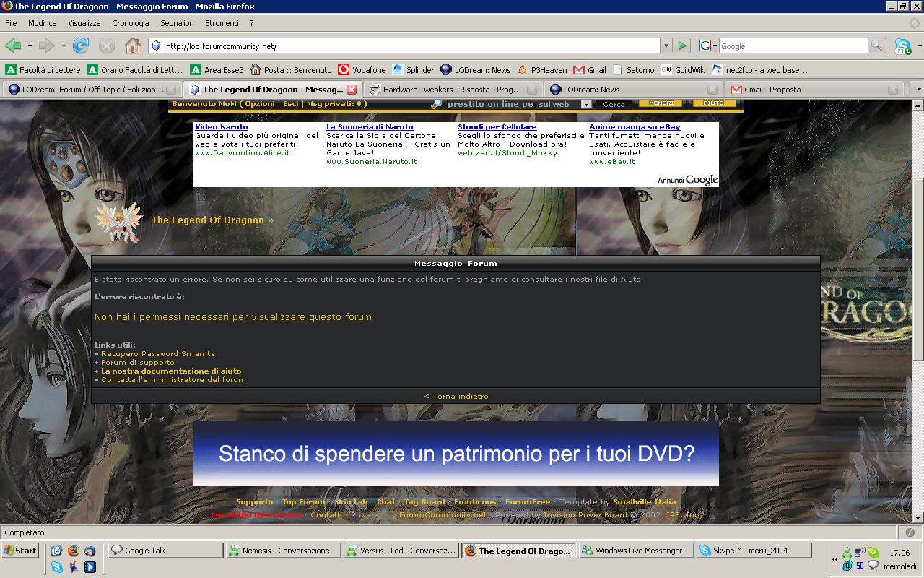The height and width of the screenshot is (578, 924).
Task: Click the Forward navigation arrow
Action: 47,46
